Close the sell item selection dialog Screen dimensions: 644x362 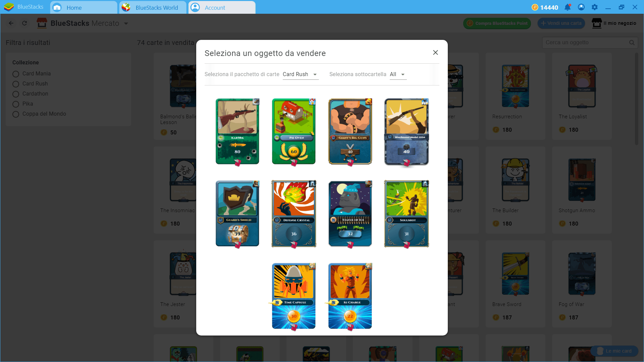click(435, 53)
